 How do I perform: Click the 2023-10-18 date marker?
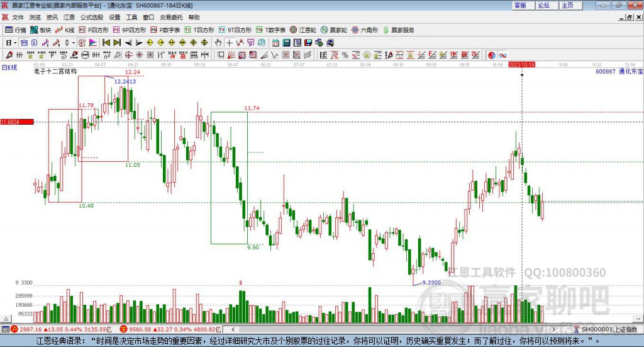click(x=521, y=64)
